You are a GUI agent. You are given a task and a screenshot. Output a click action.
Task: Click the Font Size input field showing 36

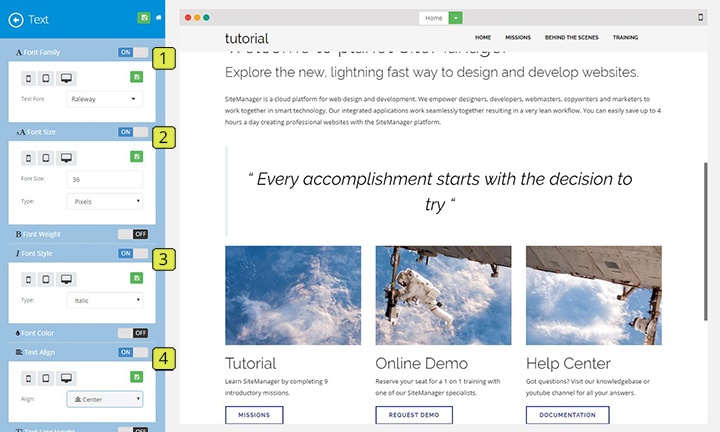click(x=105, y=179)
